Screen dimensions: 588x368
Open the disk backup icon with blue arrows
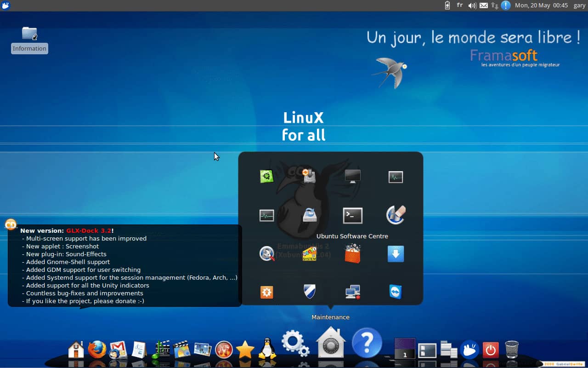pos(310,215)
